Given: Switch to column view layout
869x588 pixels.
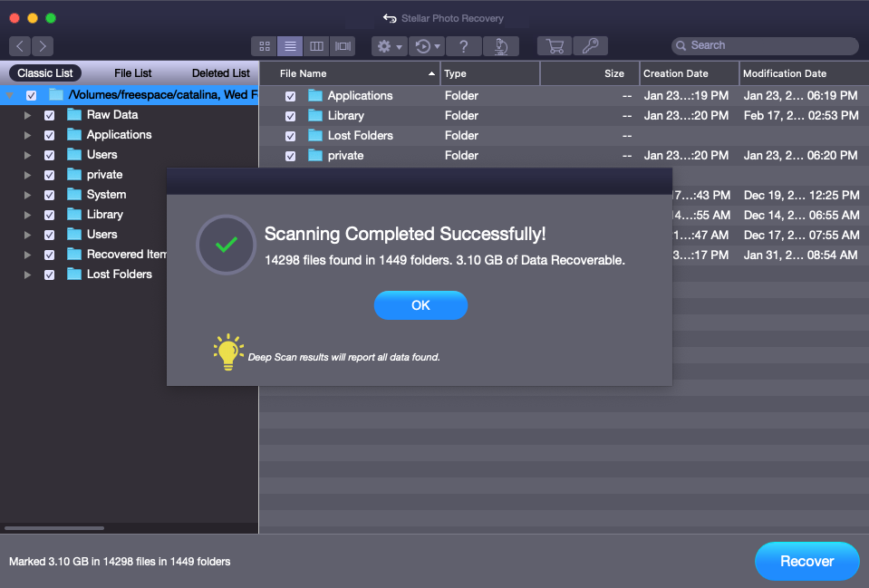Looking at the screenshot, I should (x=316, y=46).
